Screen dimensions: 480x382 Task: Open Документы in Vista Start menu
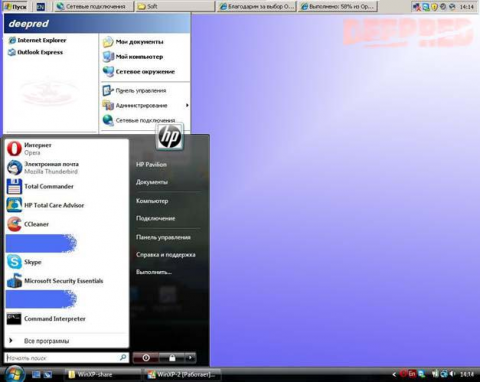coord(152,182)
